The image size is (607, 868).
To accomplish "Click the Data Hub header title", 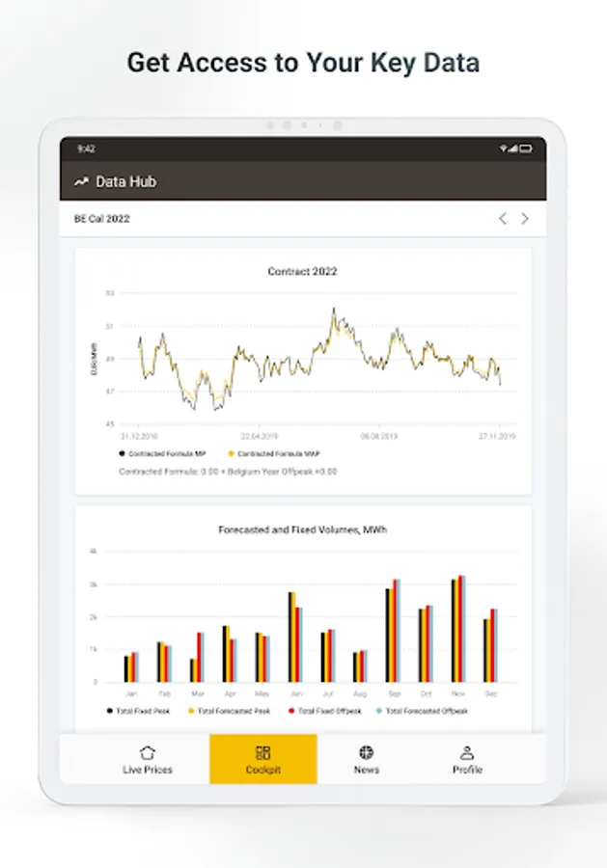I will 126,181.
